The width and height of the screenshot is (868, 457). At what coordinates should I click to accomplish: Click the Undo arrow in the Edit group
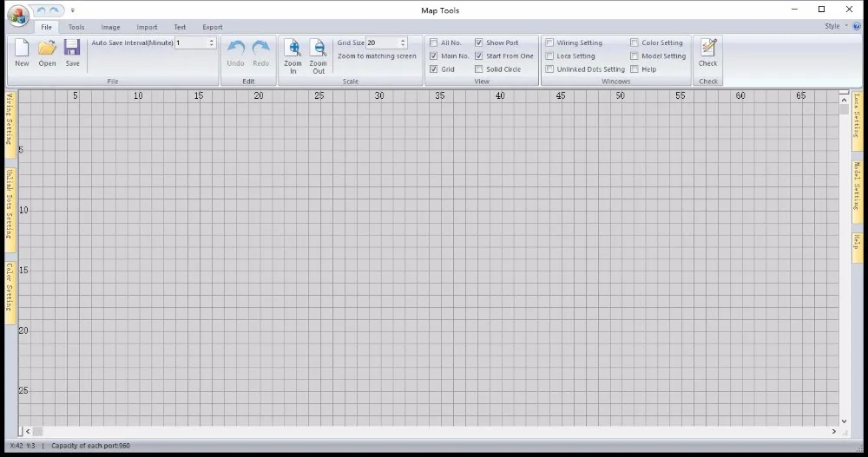[235, 53]
